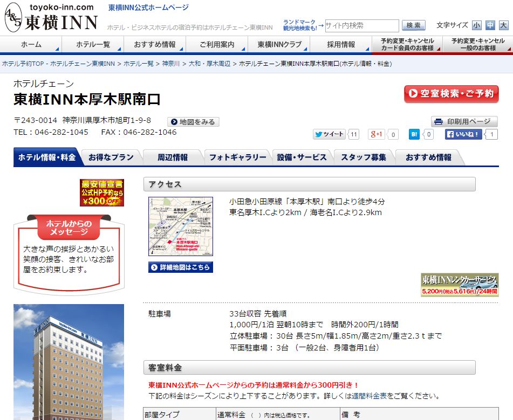The height and width of the screenshot is (420, 513).
Task: Open the 採用情報 menu item
Action: (341, 45)
